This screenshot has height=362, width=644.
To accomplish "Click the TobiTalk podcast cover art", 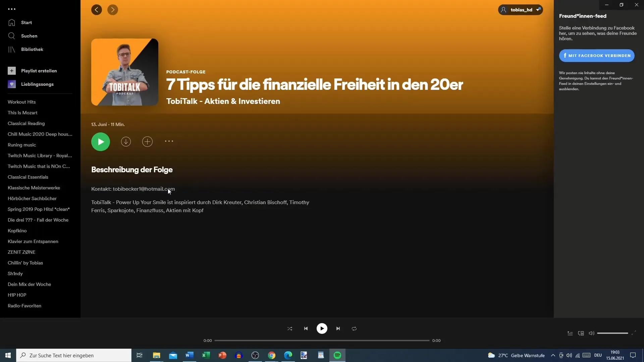I will pos(125,72).
